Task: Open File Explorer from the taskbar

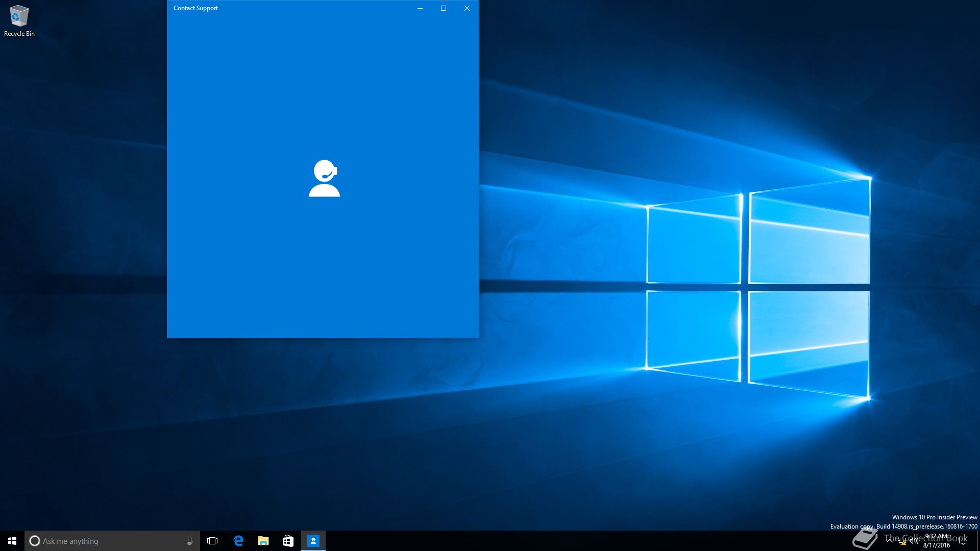Action: (x=263, y=541)
